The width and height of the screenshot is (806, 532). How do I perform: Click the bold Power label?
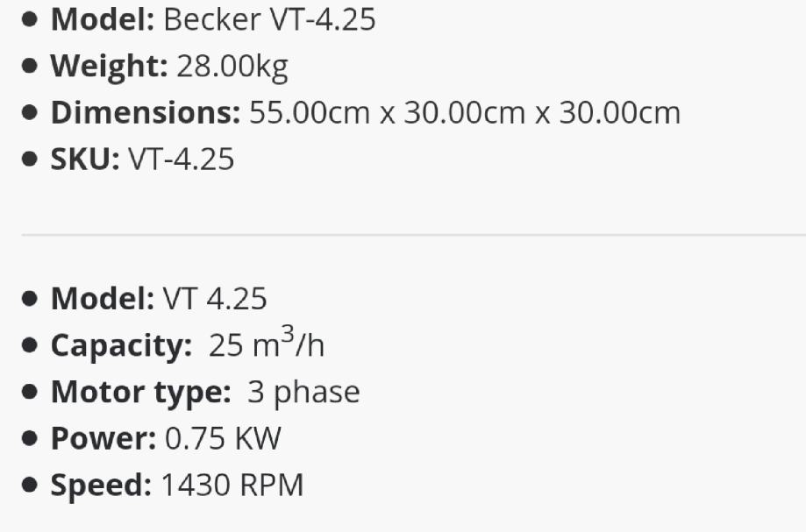coord(103,438)
